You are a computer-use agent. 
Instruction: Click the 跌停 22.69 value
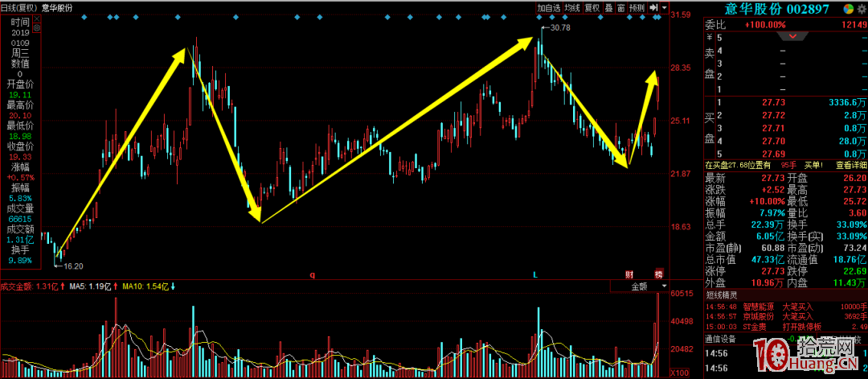point(854,271)
